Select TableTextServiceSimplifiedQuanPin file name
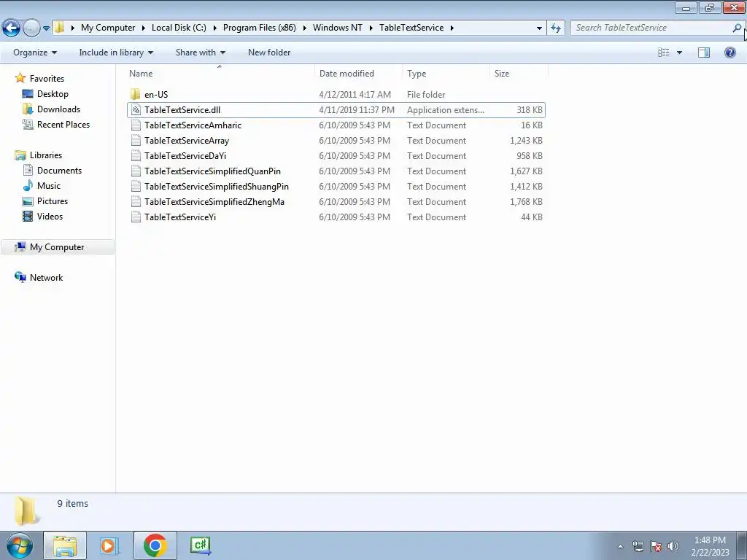This screenshot has height=560, width=747. click(x=212, y=171)
